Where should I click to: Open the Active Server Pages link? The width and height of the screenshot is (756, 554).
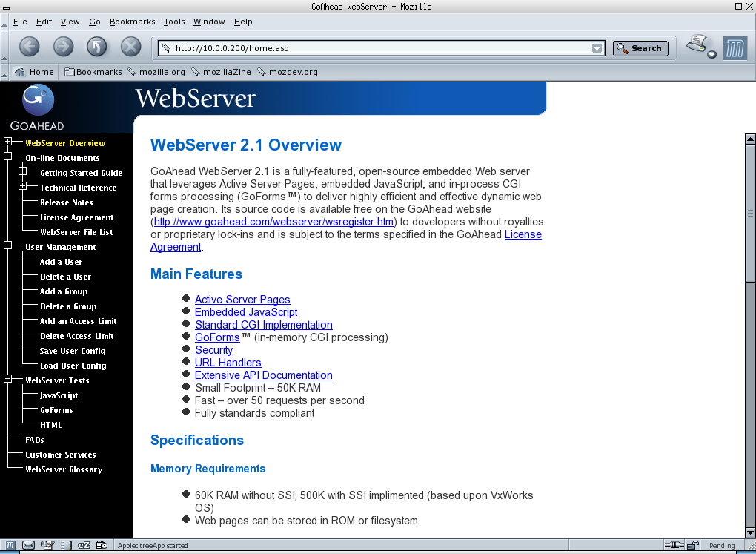pyautogui.click(x=242, y=300)
